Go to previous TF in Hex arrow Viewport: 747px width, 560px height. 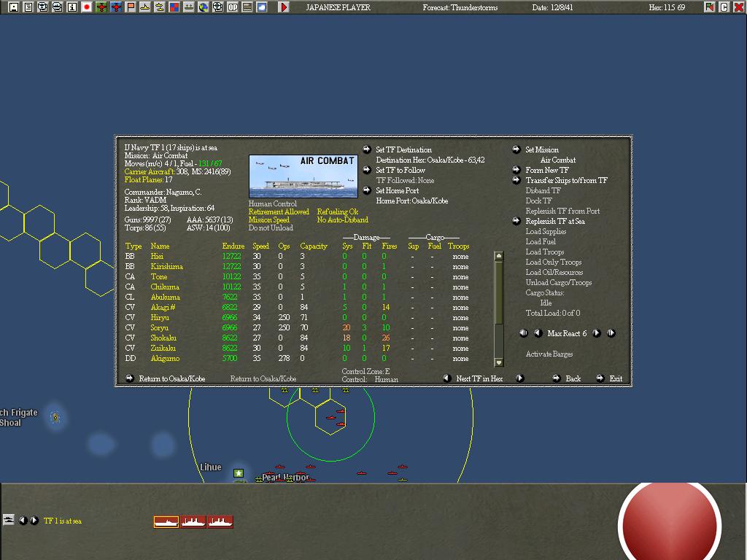(447, 378)
